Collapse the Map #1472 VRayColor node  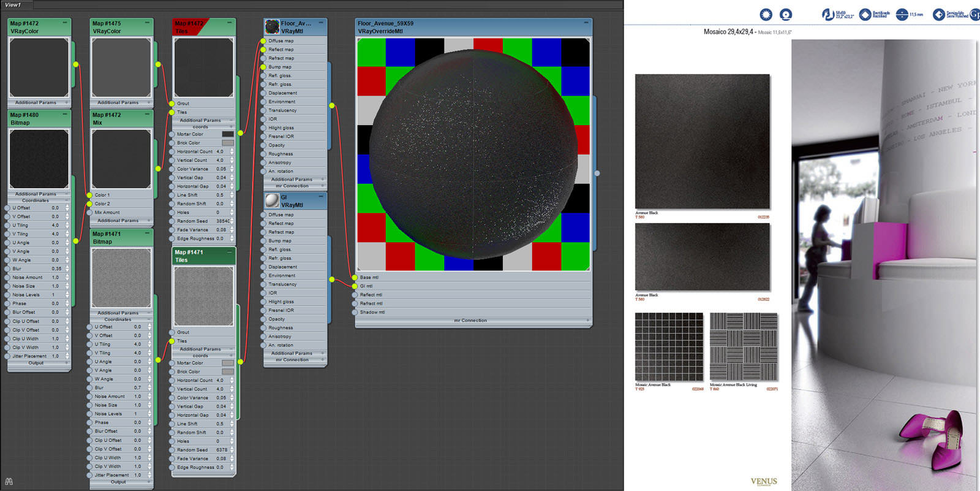coord(65,23)
